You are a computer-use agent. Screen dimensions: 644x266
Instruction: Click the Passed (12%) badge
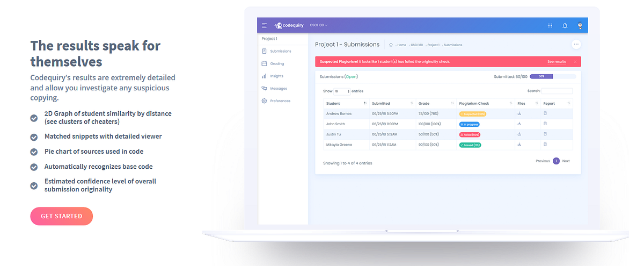click(471, 145)
